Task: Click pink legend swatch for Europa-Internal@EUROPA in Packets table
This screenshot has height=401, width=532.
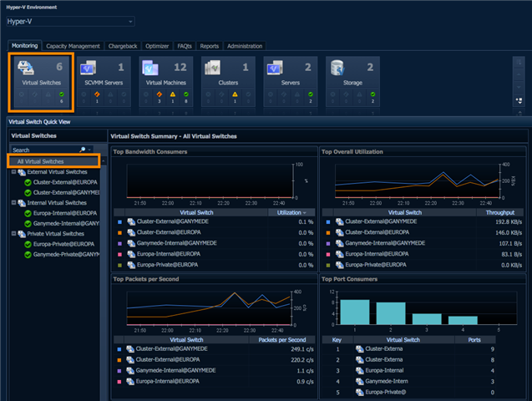Action: point(119,382)
